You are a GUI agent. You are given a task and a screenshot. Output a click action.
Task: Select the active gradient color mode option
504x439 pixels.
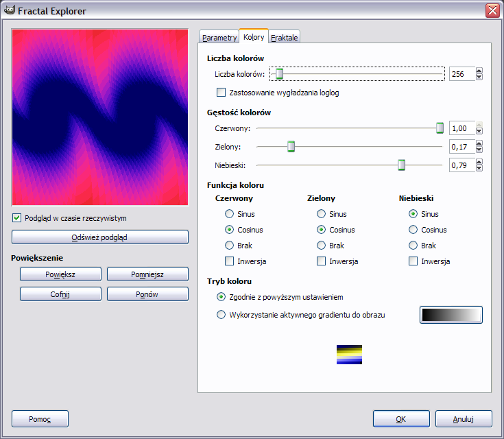(x=221, y=315)
